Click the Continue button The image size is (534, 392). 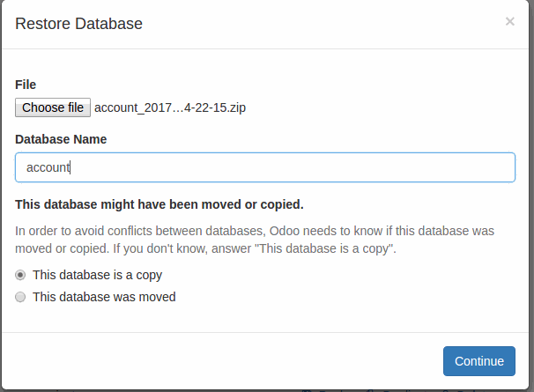tap(478, 360)
